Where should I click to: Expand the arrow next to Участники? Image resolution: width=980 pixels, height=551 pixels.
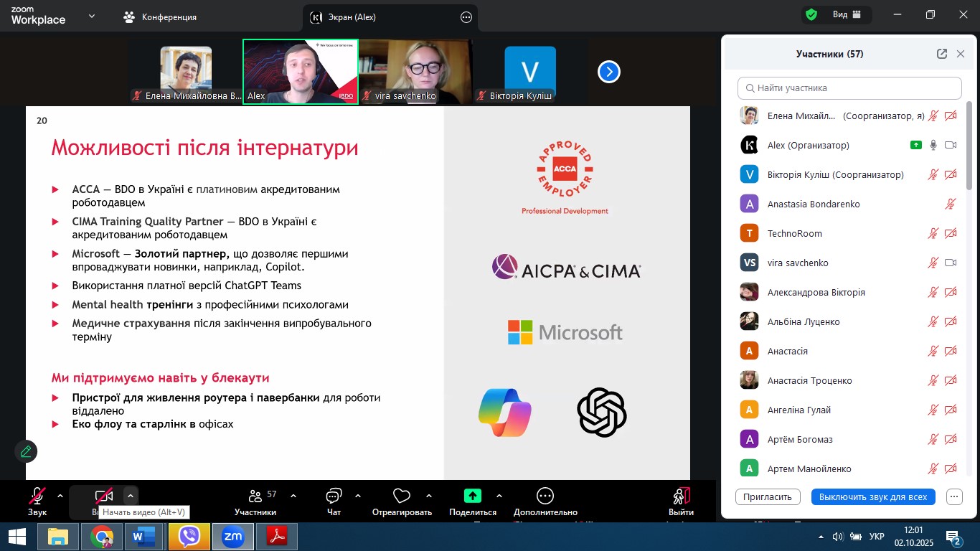[293, 496]
